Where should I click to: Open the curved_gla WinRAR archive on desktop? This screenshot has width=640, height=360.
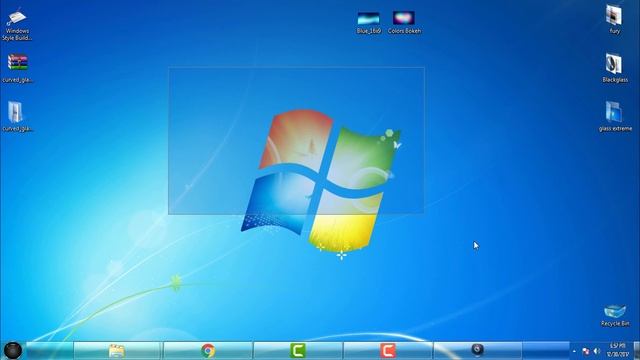pyautogui.click(x=17, y=69)
